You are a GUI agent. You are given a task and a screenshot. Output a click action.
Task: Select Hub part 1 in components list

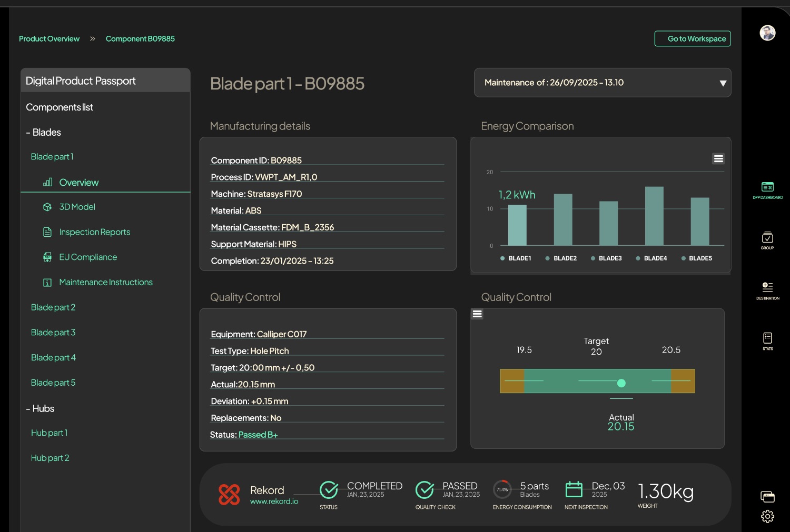50,433
